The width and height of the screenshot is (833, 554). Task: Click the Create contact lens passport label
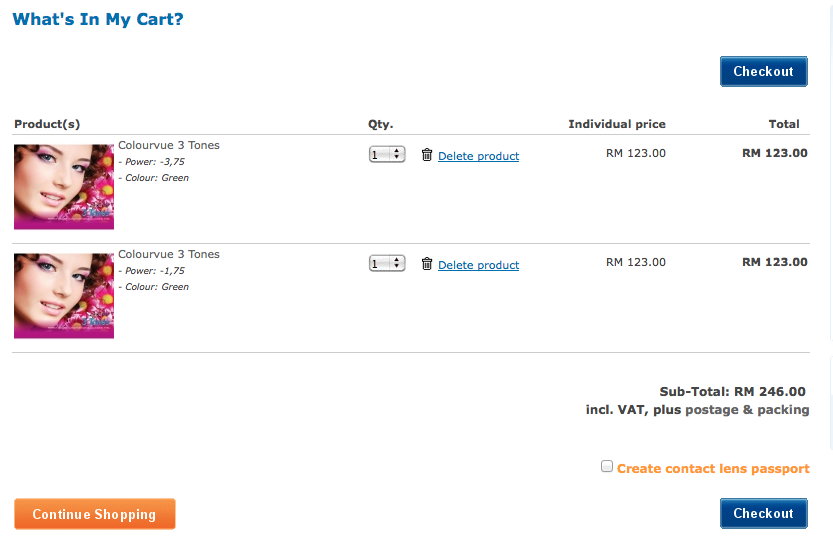click(713, 468)
